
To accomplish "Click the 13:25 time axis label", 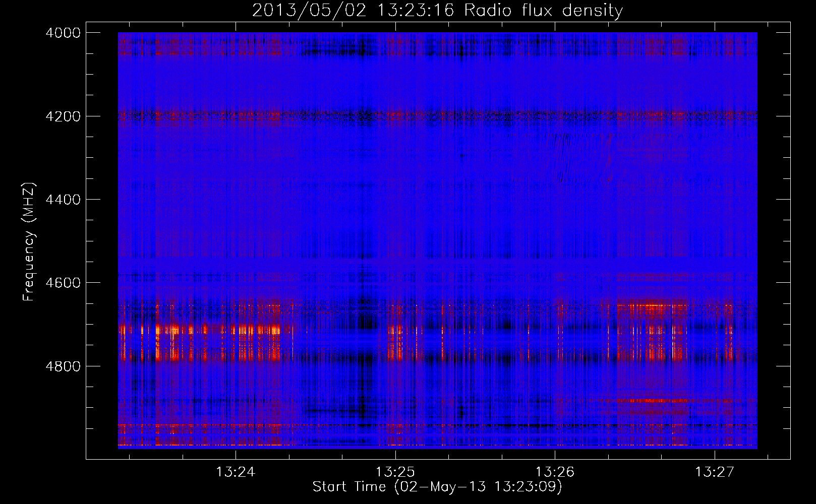I will click(395, 472).
